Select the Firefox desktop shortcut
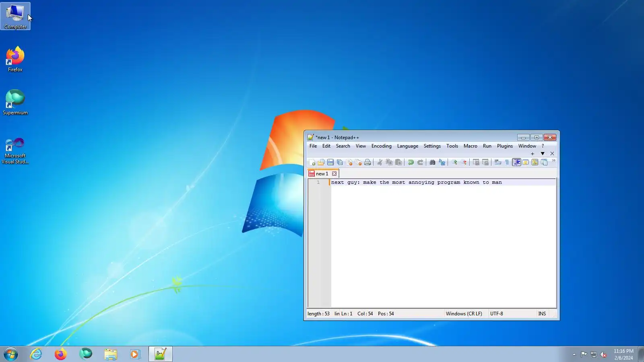 tap(15, 59)
